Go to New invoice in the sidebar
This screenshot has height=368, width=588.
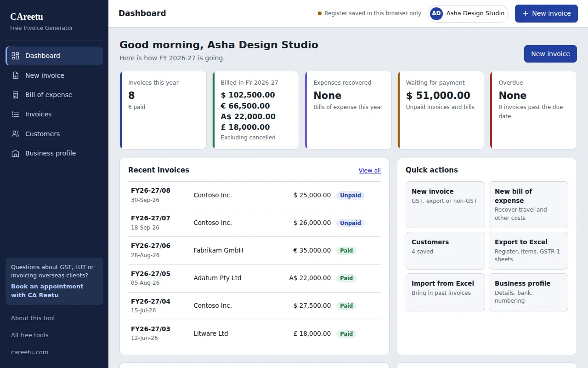pyautogui.click(x=54, y=75)
